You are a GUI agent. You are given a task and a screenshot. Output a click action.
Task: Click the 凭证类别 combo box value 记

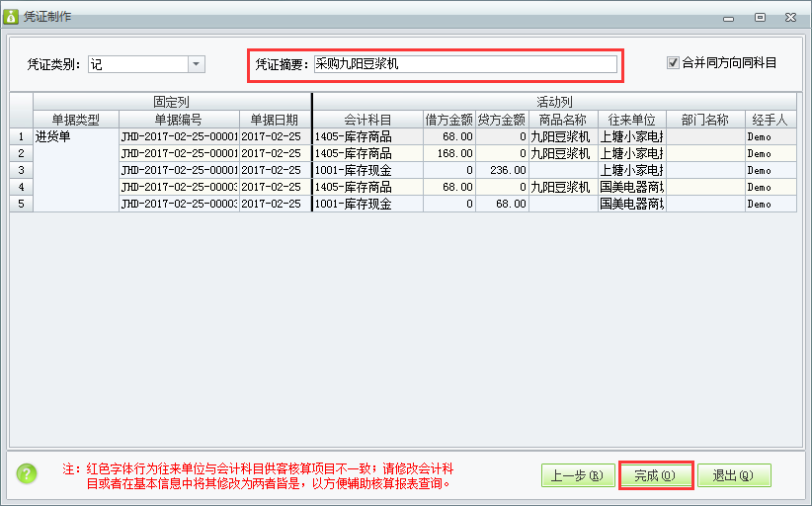click(137, 64)
